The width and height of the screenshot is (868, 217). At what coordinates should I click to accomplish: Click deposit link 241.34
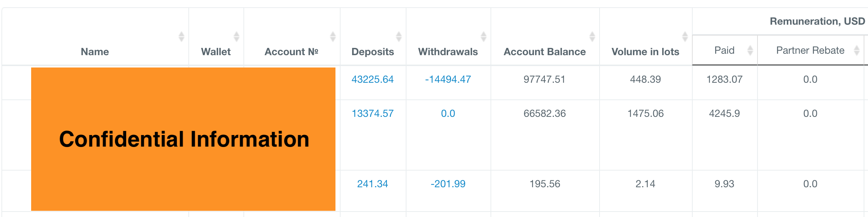tap(372, 184)
